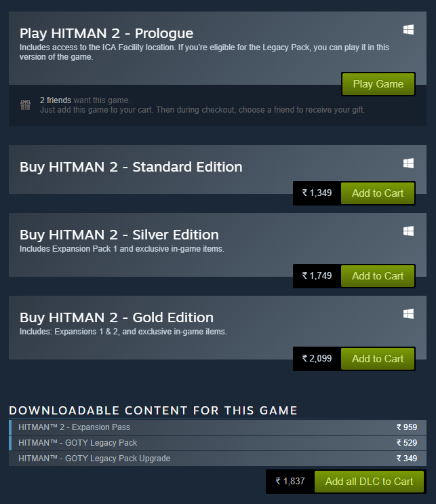Click Windows icon in Standard Edition section
This screenshot has width=436, height=504.
(408, 163)
